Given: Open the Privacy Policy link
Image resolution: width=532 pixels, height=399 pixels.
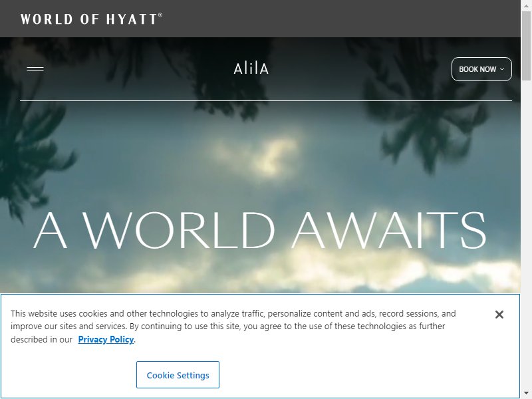Looking at the screenshot, I should (x=106, y=339).
